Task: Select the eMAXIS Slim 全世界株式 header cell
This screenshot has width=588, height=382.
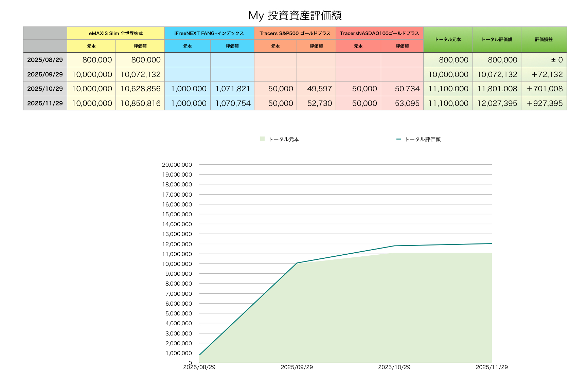Action: (x=115, y=33)
